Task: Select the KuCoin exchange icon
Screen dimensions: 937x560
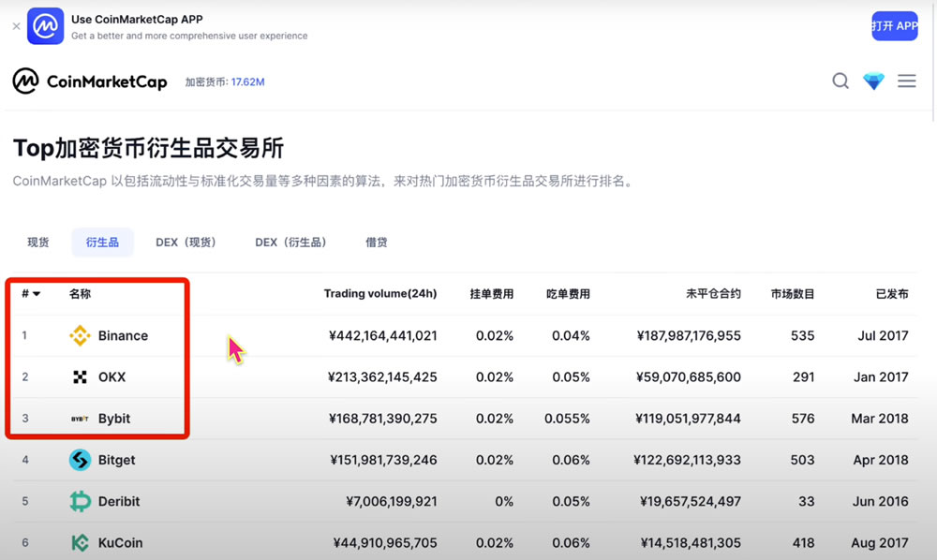Action: click(81, 542)
